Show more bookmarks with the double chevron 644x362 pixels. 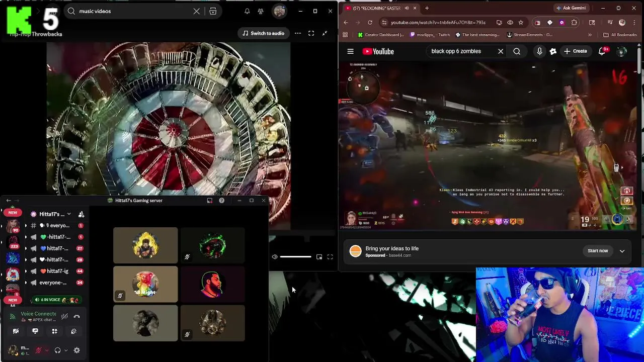click(590, 35)
